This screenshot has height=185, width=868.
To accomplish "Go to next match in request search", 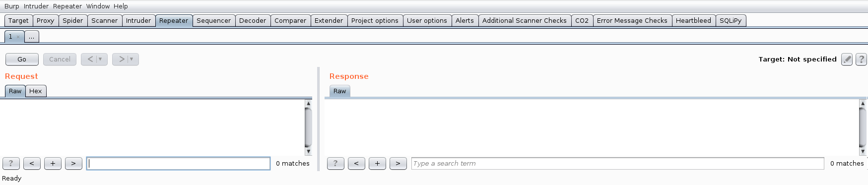I will (x=73, y=163).
